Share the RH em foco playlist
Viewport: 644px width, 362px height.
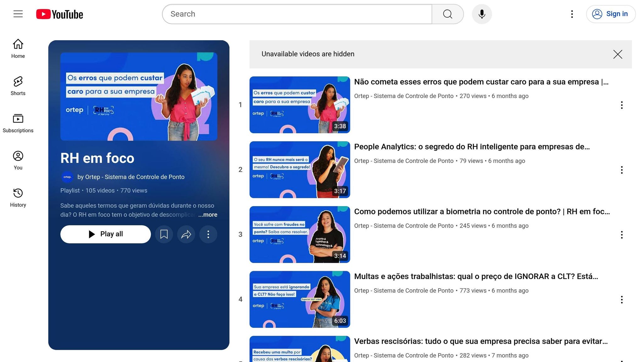186,234
